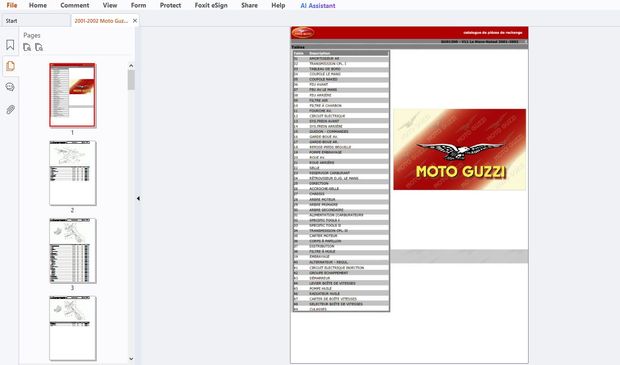
Task: Click the 'CIRCUIT ELECTRIQUE INJECTION' row
Action: pos(341,268)
